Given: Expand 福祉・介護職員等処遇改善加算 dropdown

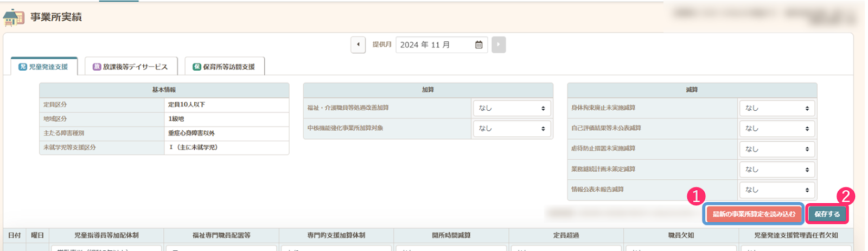Looking at the screenshot, I should tap(512, 108).
